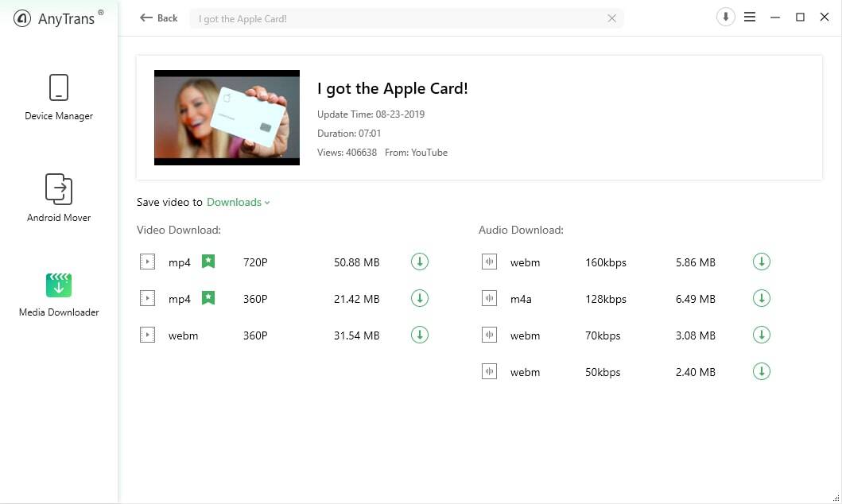Click the '50.88 MB' file size
This screenshot has height=504, width=842.
point(356,262)
